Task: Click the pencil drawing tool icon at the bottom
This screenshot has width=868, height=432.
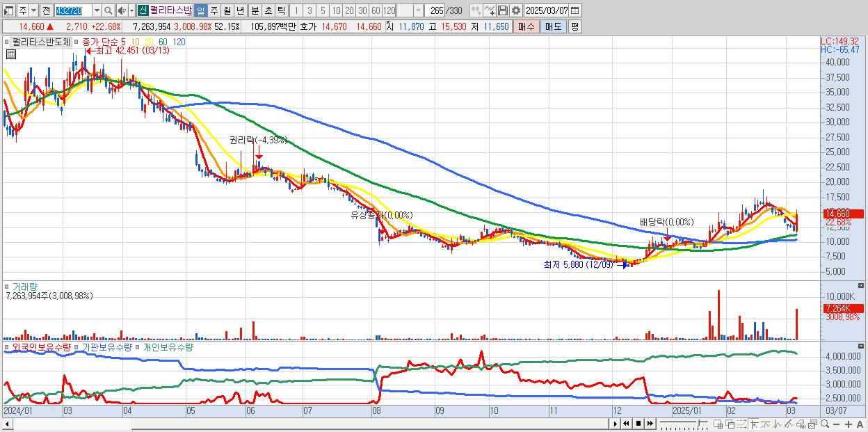Action: (789, 424)
